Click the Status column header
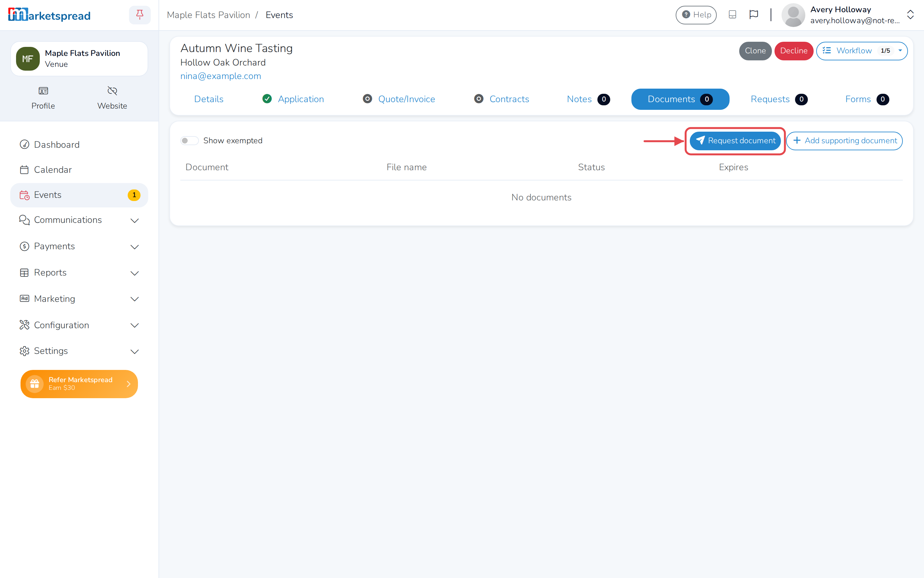924x578 pixels. (x=591, y=167)
